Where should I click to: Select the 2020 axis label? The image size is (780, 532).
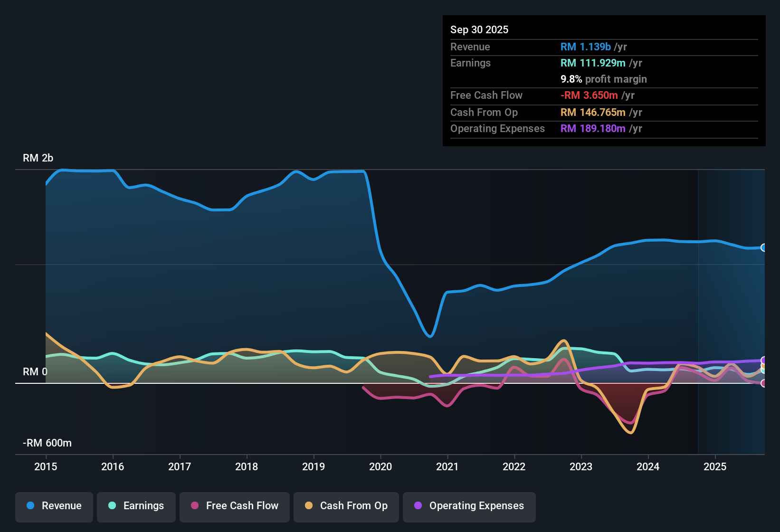[x=380, y=467]
